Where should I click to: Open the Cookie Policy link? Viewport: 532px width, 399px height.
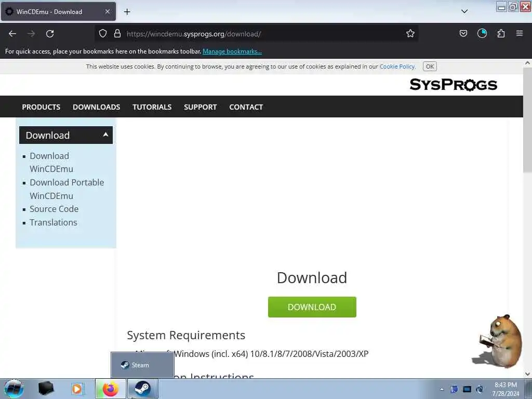click(397, 66)
